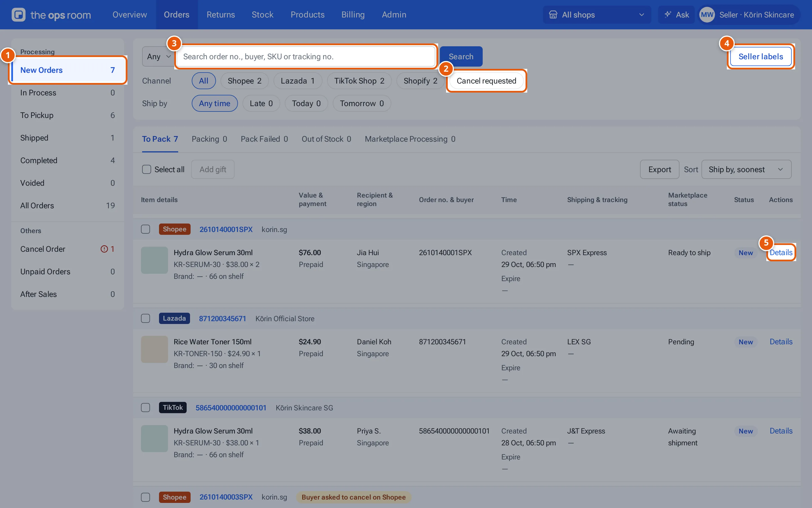Screen dimensions: 812x508
Task: Open order link 586540000000000101
Action: click(231, 408)
